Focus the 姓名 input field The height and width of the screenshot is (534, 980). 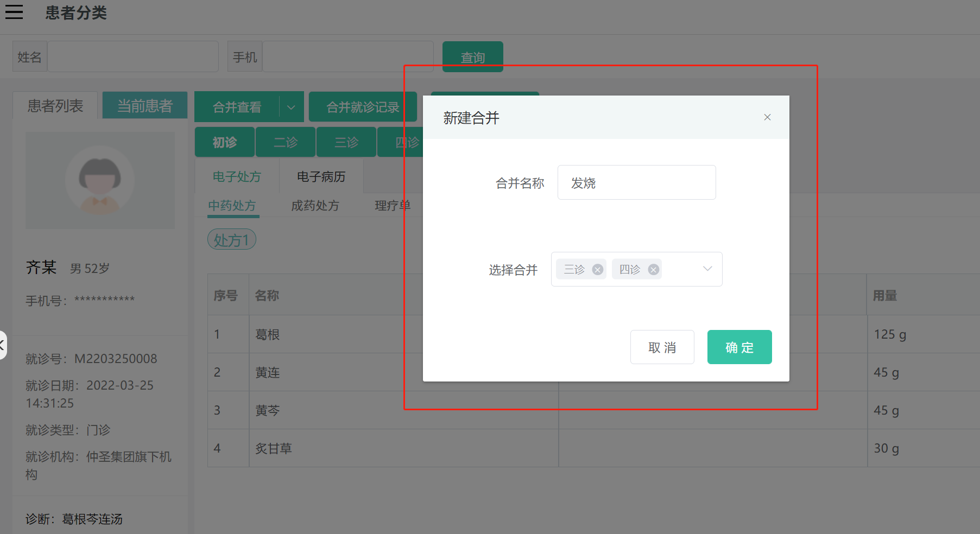133,56
